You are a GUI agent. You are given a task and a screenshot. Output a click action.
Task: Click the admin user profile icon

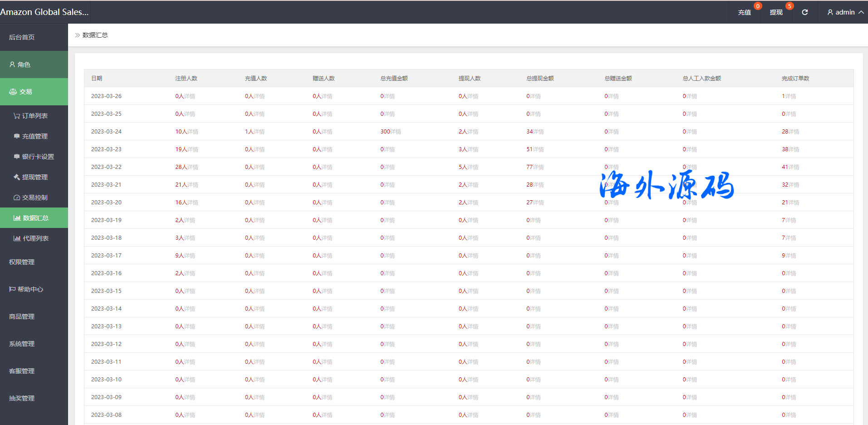point(830,12)
